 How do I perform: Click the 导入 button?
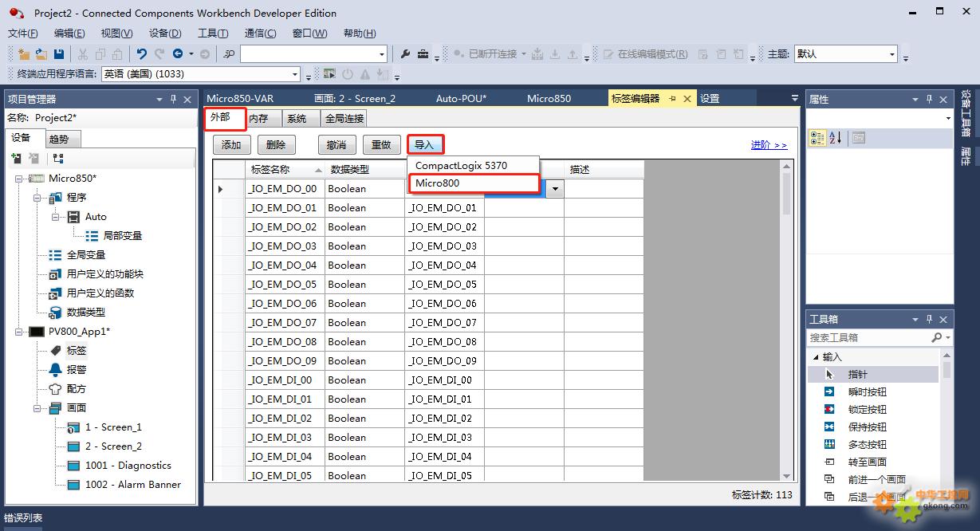click(425, 145)
